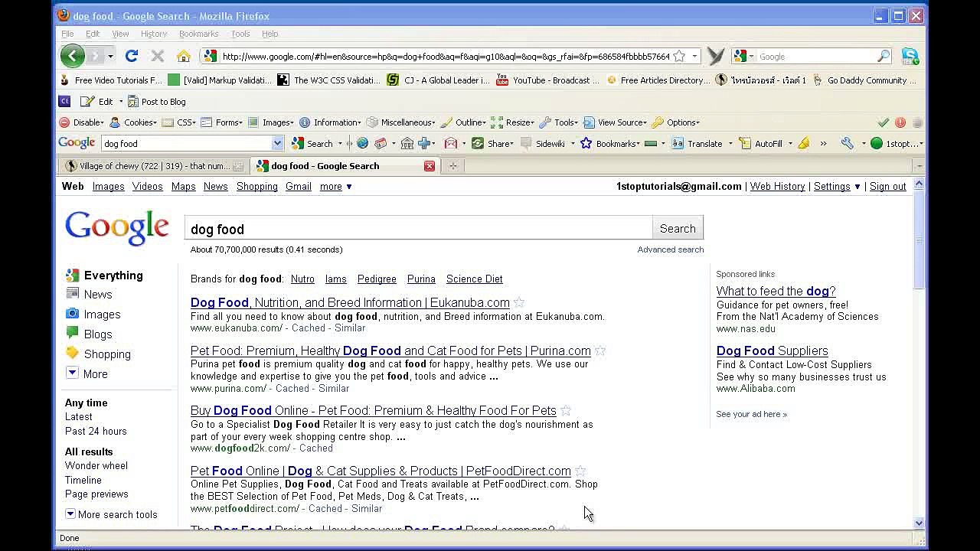
Task: Open the Home page icon
Action: click(184, 56)
